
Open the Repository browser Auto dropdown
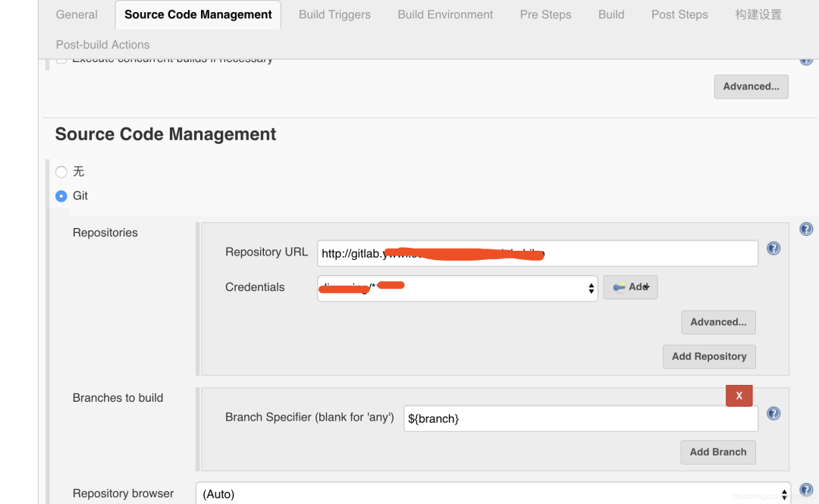[x=493, y=493]
